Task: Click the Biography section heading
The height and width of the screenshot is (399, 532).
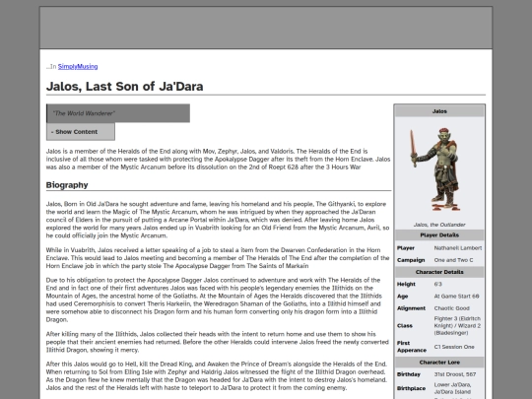Action: click(x=67, y=185)
